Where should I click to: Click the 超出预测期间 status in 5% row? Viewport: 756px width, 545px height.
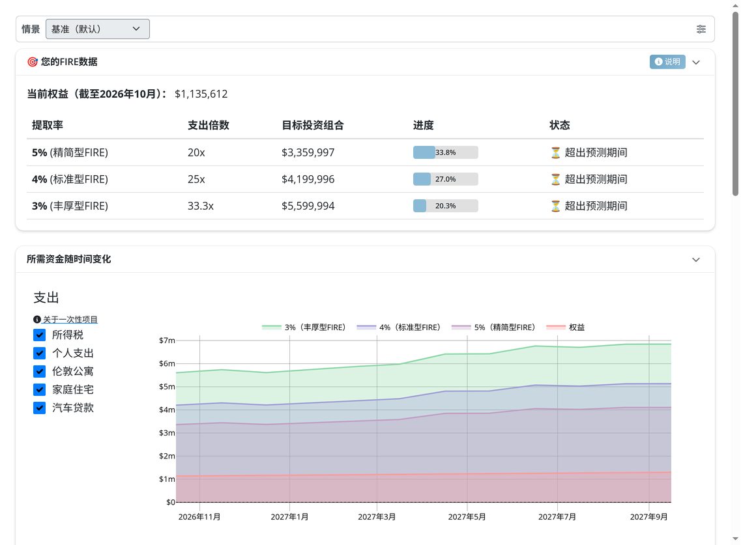pos(596,153)
